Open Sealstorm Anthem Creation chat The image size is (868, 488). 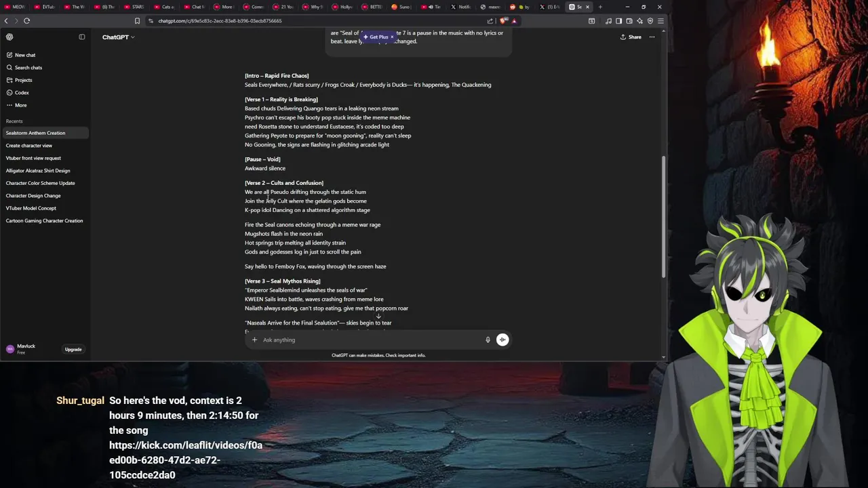pos(45,133)
